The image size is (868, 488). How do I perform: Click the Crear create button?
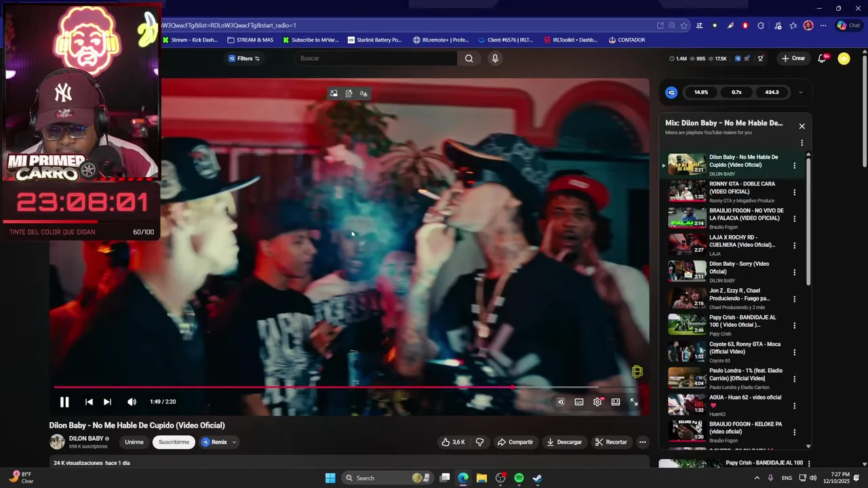point(793,58)
